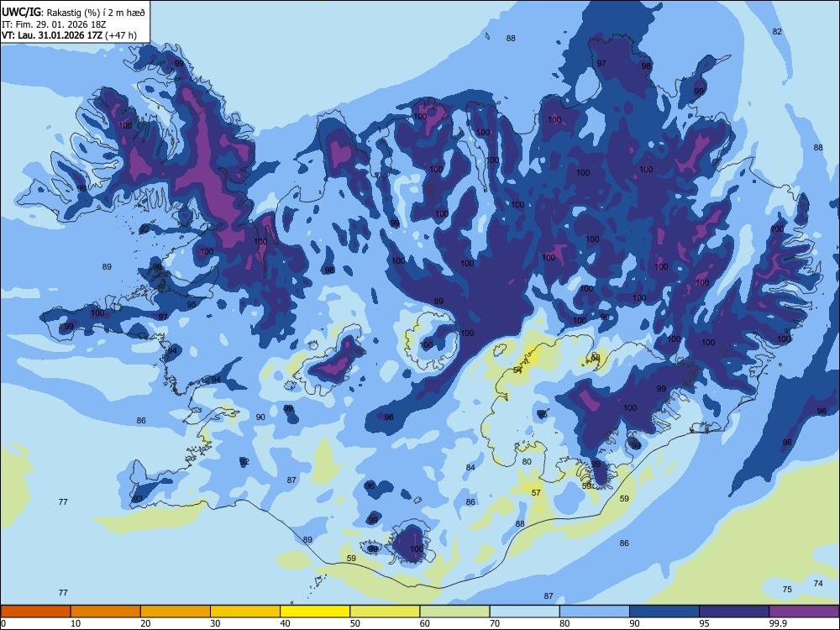Click the '70' legend scale label

pyautogui.click(x=495, y=623)
